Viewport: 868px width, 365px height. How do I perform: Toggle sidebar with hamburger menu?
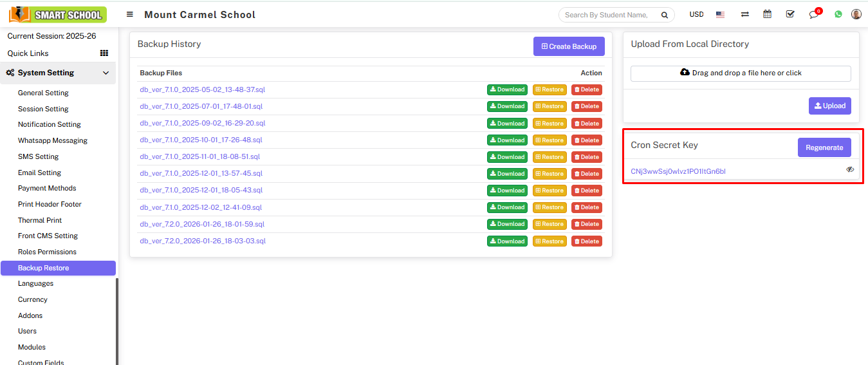130,14
